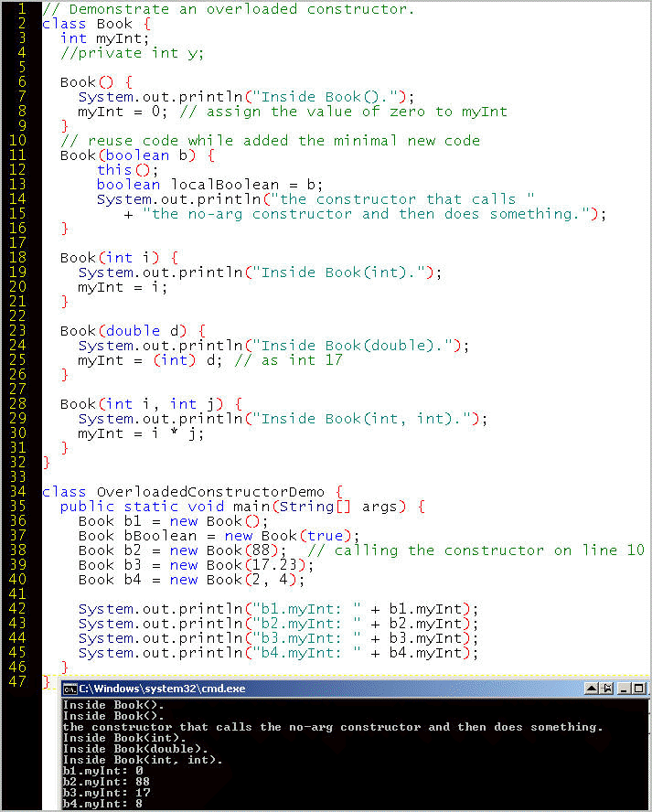Click line number 47 in the gutter
Screen dimensions: 652x812
(x=17, y=681)
